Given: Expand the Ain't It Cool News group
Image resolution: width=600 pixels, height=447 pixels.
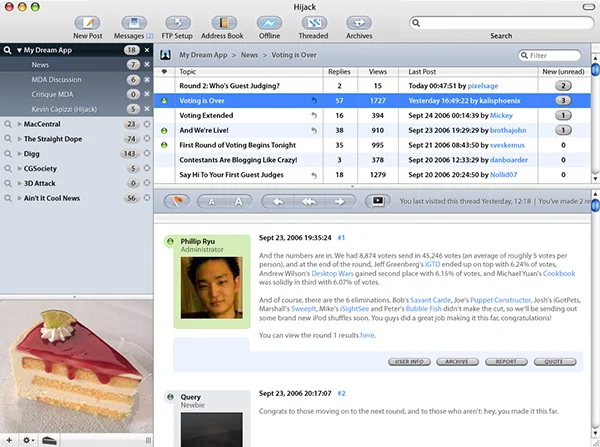Looking at the screenshot, I should [19, 198].
